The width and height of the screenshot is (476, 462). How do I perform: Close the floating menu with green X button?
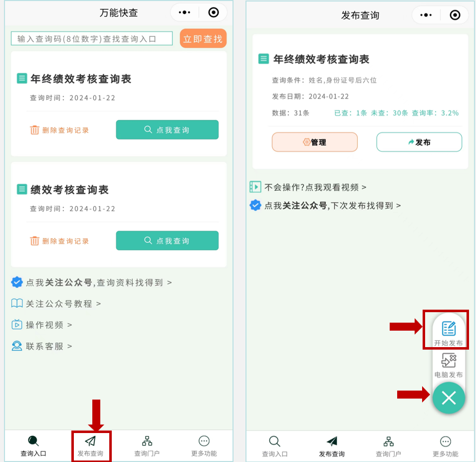(449, 398)
